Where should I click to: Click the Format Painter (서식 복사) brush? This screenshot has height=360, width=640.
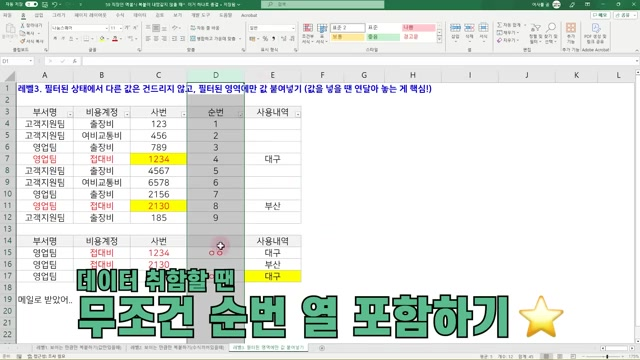click(x=22, y=41)
